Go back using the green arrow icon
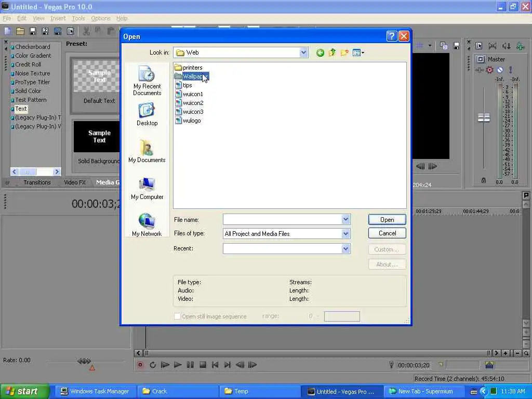 320,52
